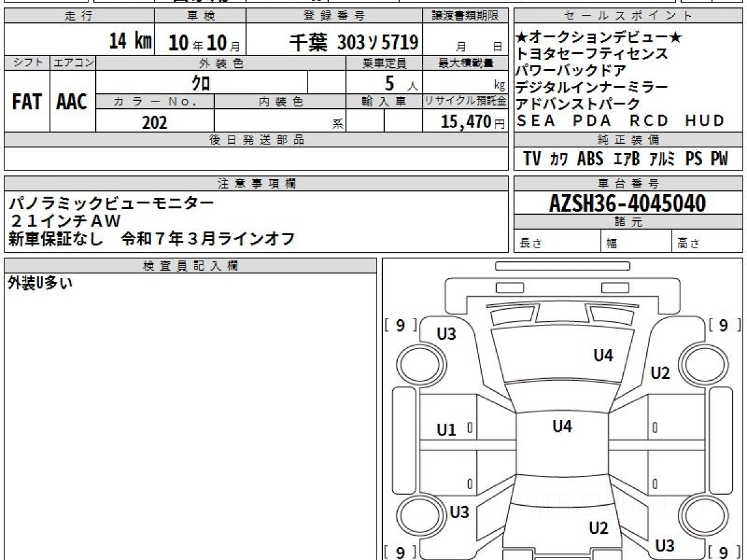The image size is (747, 560).
Task: Click the 乗車定員 header
Action: tap(385, 63)
